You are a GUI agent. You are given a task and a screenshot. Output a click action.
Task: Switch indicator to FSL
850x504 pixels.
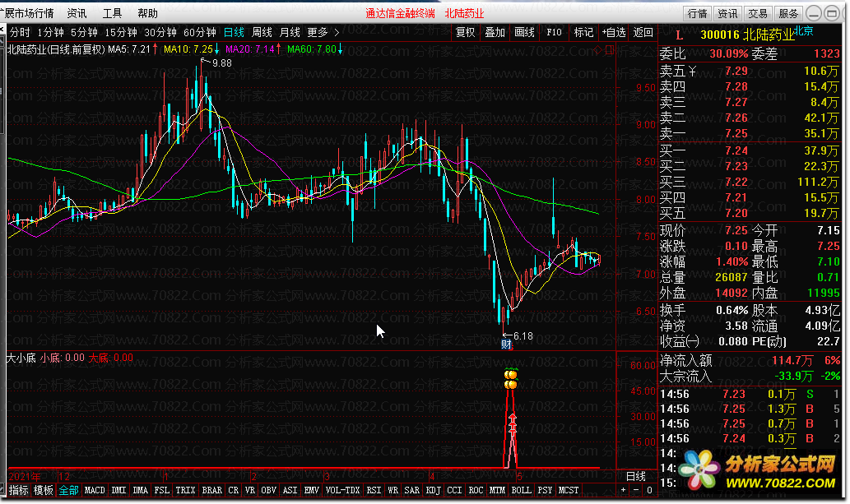click(161, 490)
